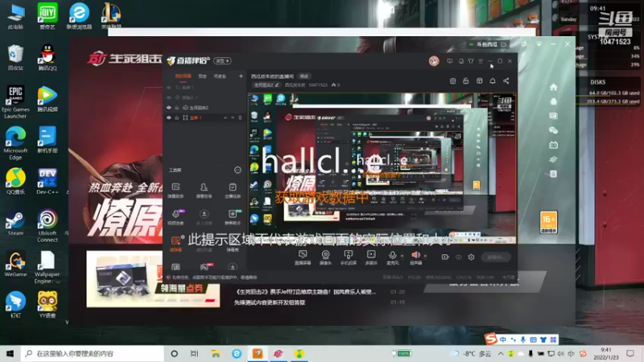Image resolution: width=644 pixels, height=362 pixels.
Task: Toggle visibility of second dimmed source row
Action: 169,97
